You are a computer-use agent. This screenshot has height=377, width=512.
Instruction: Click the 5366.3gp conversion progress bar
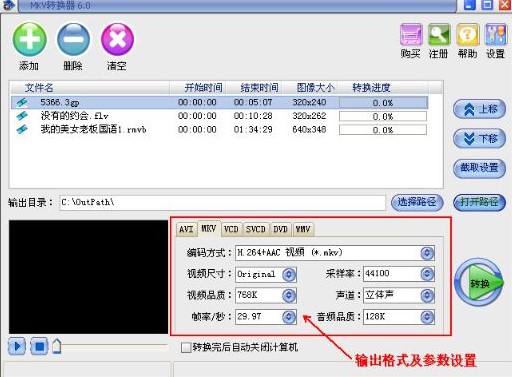383,103
